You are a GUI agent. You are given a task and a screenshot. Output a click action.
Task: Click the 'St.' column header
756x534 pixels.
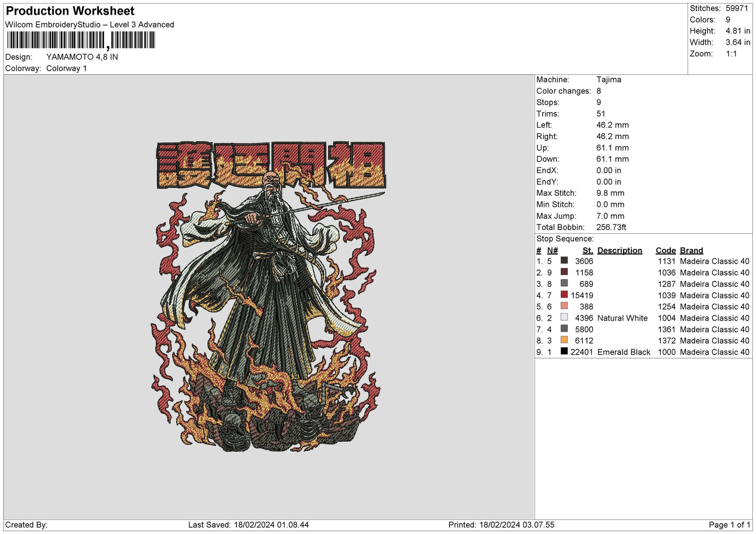point(588,251)
